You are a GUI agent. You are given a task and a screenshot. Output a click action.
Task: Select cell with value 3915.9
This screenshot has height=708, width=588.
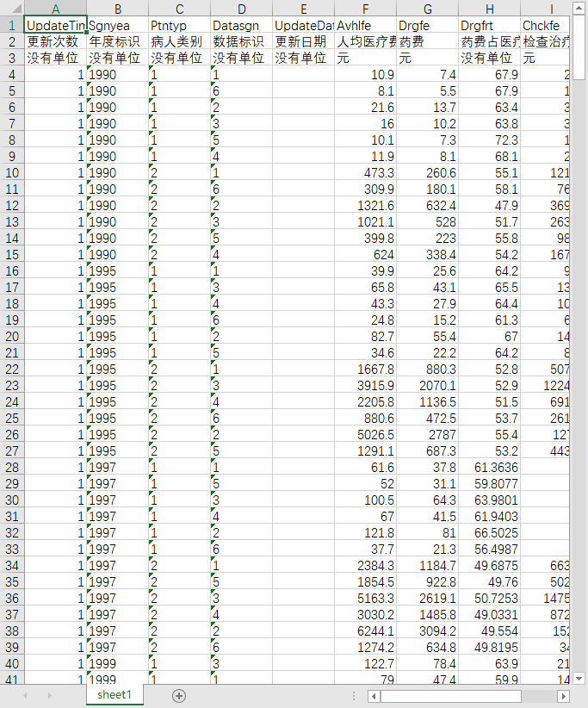click(x=366, y=386)
